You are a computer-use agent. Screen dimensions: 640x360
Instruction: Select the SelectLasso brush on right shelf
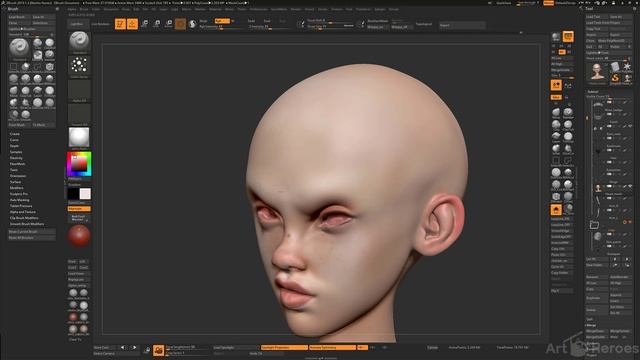coord(568,161)
